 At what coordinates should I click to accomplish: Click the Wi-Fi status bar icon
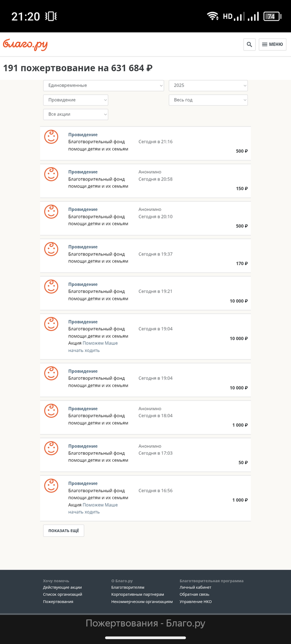click(x=213, y=16)
